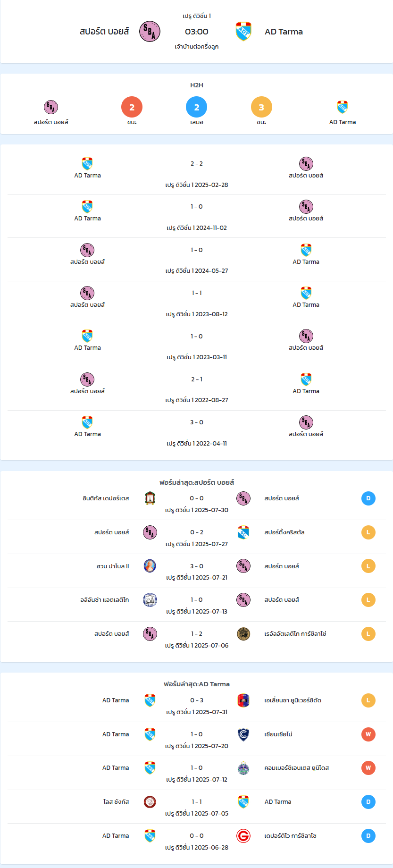Click the Los Chankas team crest
393x868 pixels.
pos(150,802)
